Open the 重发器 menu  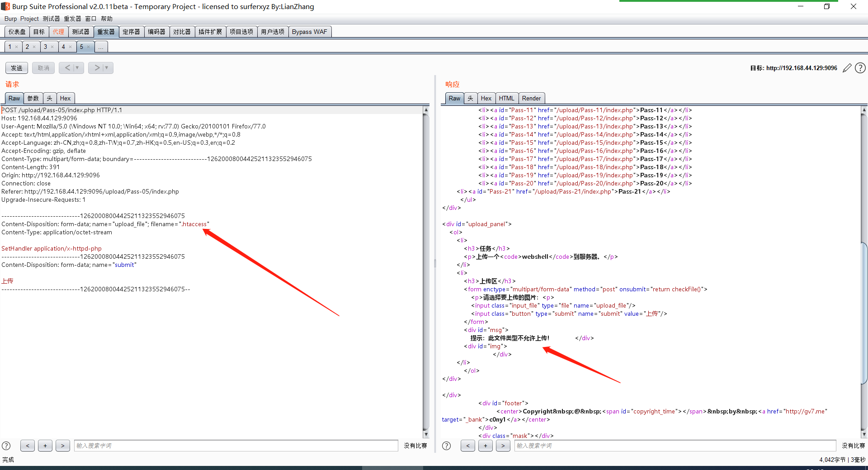(72, 19)
